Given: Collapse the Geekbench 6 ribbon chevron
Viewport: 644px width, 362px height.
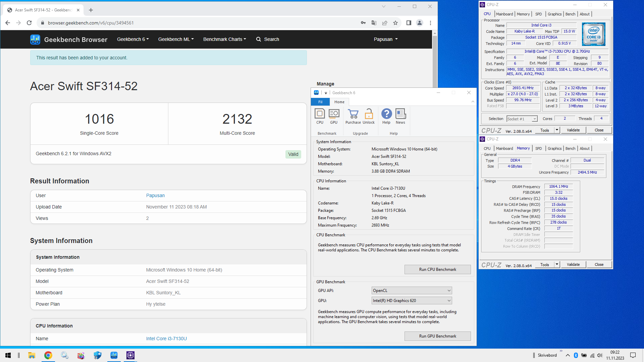Looking at the screenshot, I should pos(473,102).
